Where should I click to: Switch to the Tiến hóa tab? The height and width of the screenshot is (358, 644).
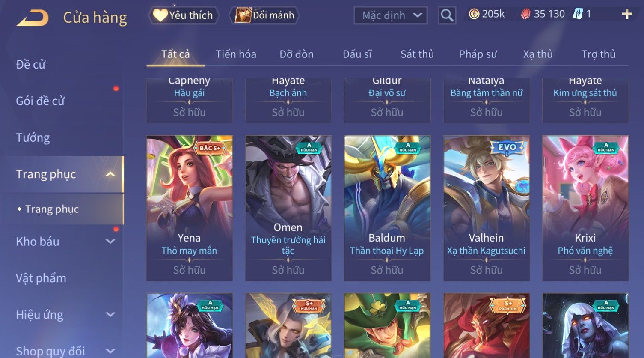coord(236,54)
